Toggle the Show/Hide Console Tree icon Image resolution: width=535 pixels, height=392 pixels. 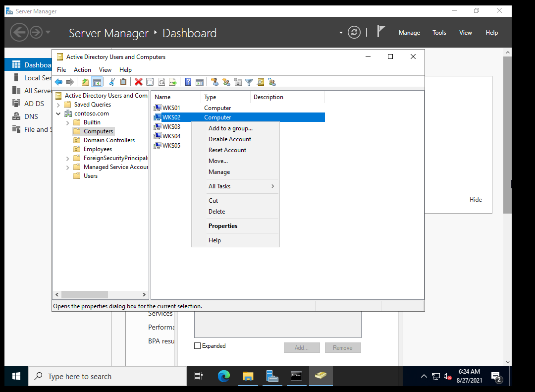pyautogui.click(x=97, y=82)
